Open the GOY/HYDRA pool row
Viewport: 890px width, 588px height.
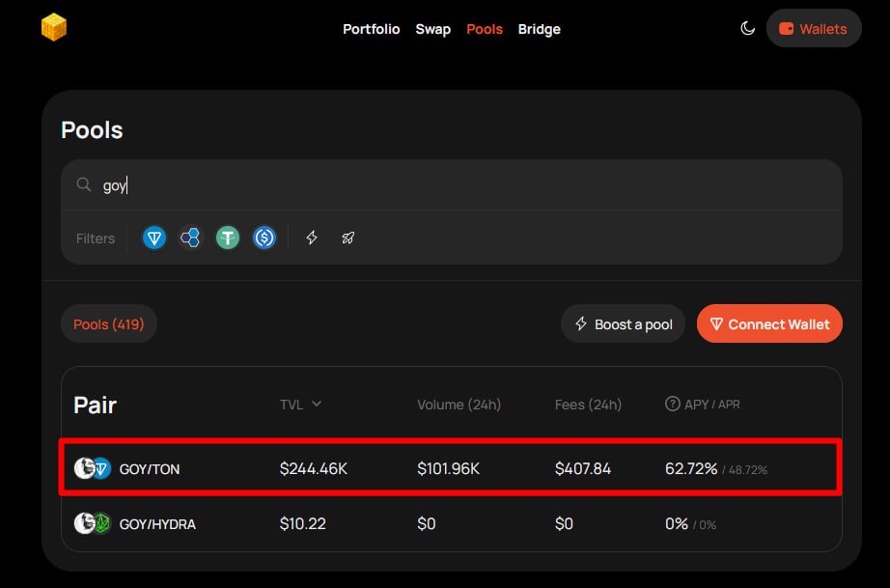451,523
